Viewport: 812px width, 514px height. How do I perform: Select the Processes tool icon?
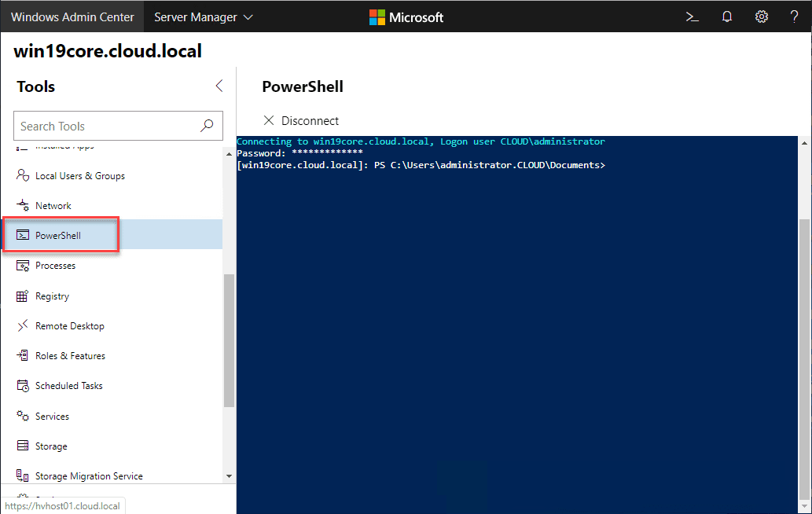pos(22,266)
